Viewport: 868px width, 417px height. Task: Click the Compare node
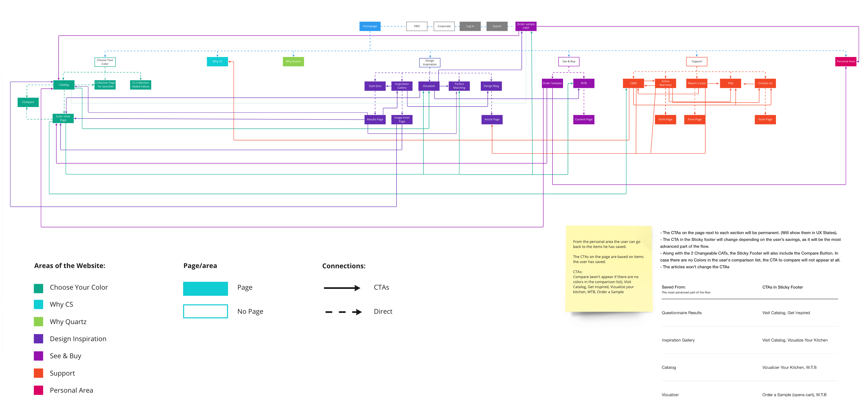coord(28,102)
